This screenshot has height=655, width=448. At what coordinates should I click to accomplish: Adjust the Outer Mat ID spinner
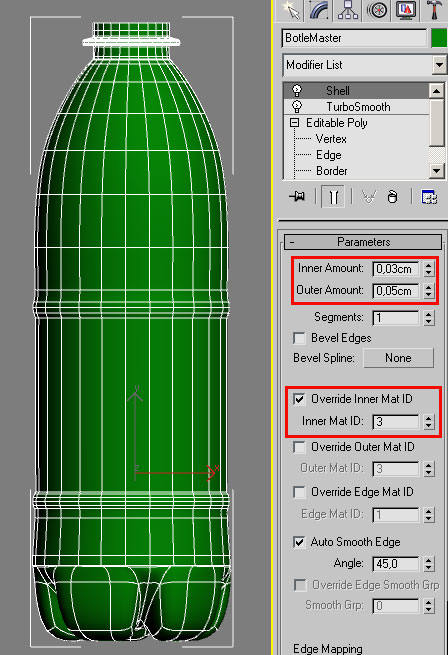pos(429,469)
